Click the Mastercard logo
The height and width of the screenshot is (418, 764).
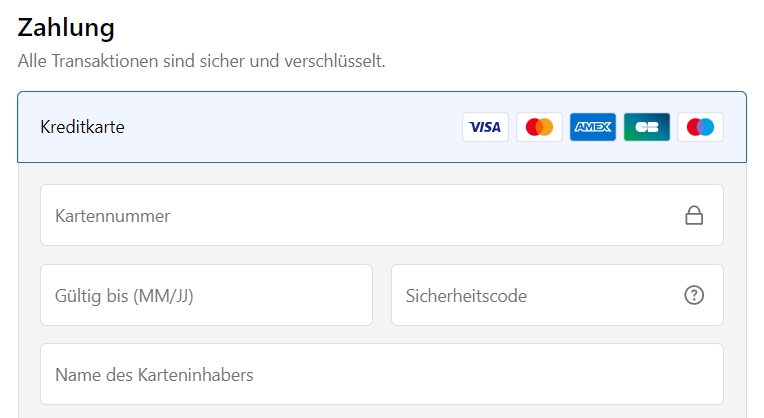[x=539, y=127]
